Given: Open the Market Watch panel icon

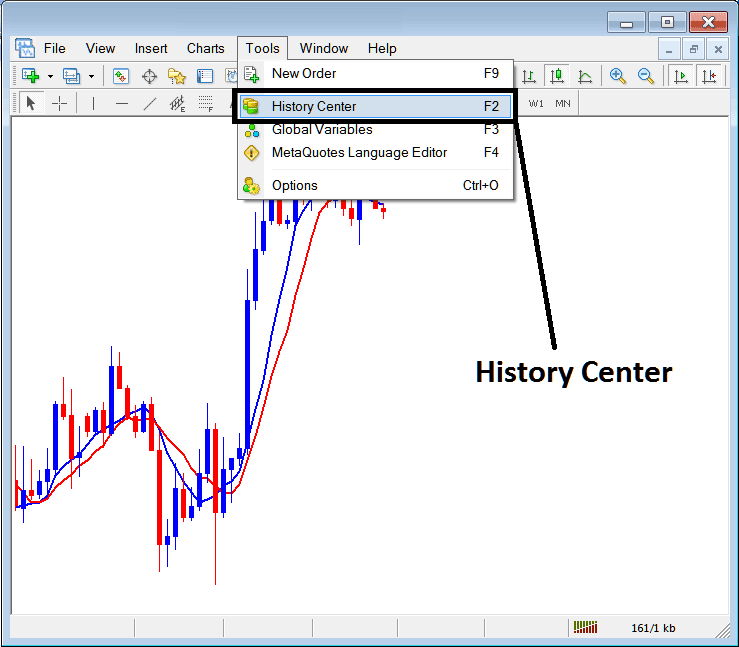Looking at the screenshot, I should point(121,76).
